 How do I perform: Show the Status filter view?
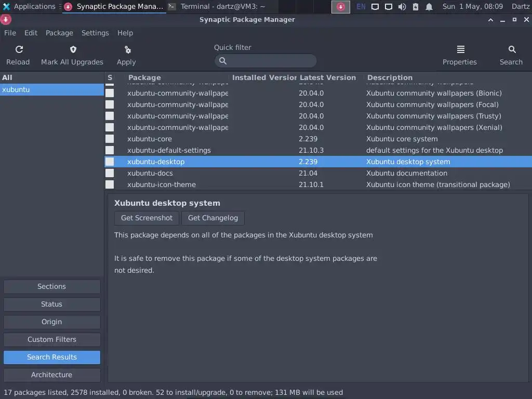click(x=51, y=304)
